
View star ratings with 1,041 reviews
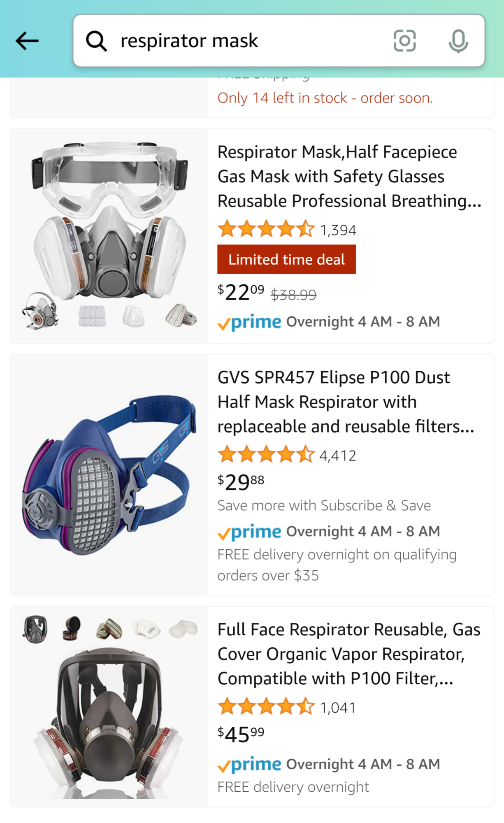287,707
